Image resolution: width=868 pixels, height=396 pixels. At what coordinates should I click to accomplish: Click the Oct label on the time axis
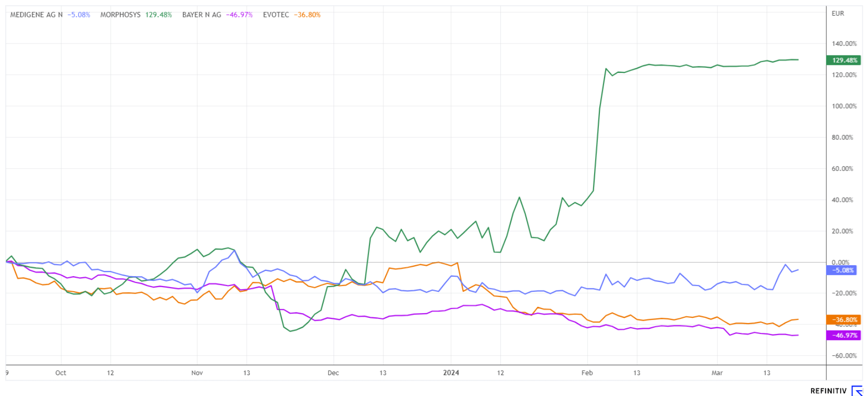[x=61, y=373]
